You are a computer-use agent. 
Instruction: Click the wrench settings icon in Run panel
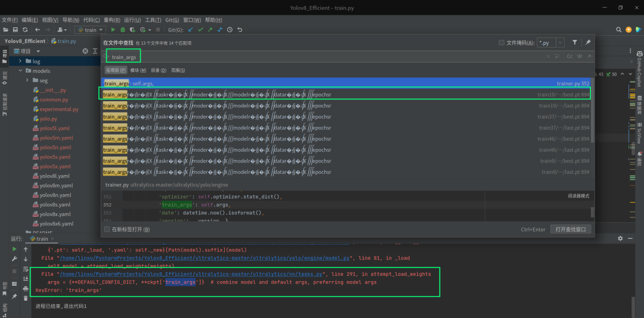14,259
